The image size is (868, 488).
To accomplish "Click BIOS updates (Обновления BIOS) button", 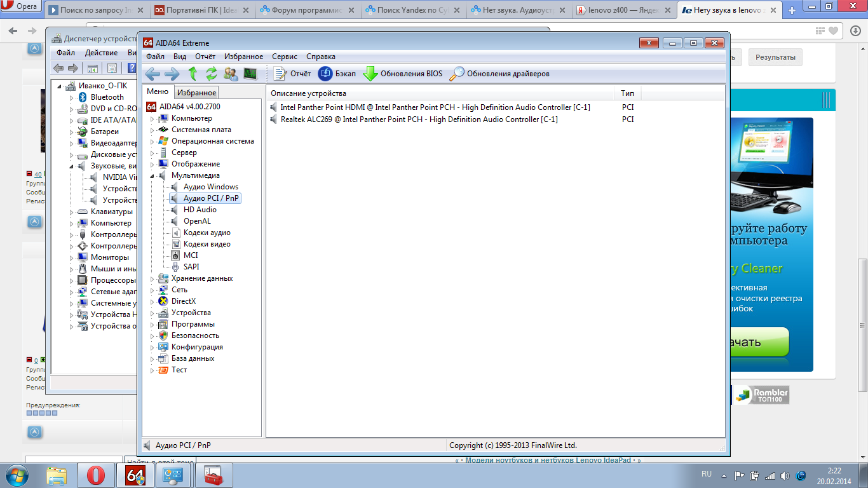I will pyautogui.click(x=402, y=74).
